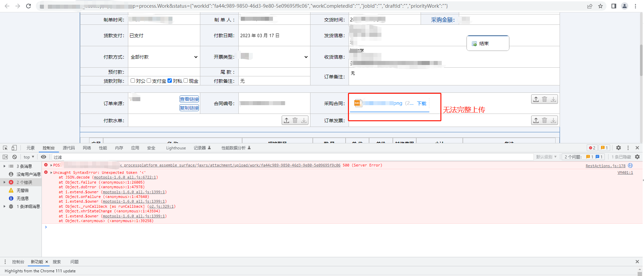Toggle live expression eye icon in console
This screenshot has width=644, height=276.
pos(44,157)
